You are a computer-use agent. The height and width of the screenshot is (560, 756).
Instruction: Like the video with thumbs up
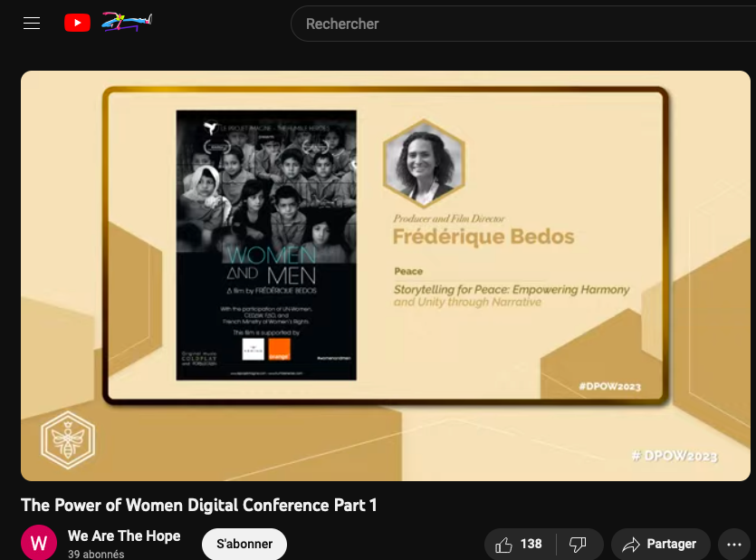point(520,545)
